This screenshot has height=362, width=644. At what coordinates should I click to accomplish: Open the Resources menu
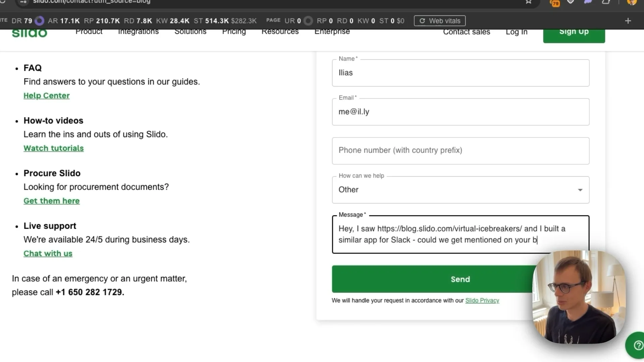280,32
